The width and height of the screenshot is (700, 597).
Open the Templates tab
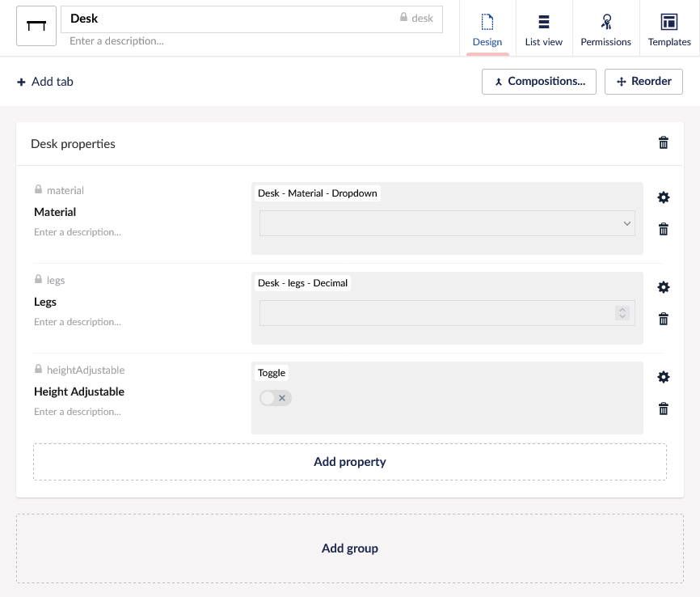pyautogui.click(x=669, y=29)
